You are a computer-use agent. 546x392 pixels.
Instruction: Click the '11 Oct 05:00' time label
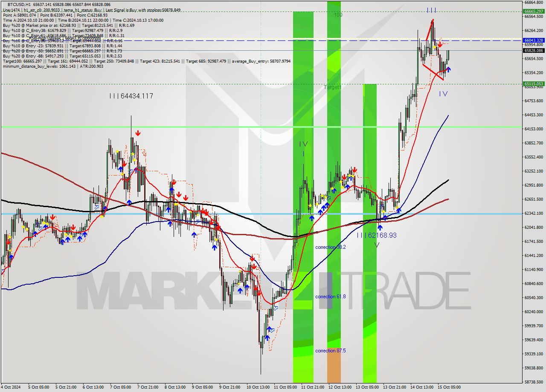(285, 387)
